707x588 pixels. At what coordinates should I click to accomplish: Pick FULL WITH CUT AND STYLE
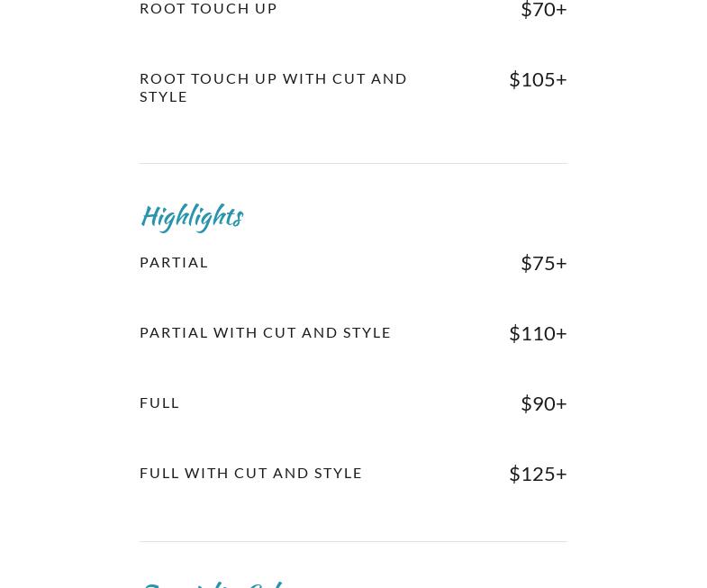pyautogui.click(x=250, y=473)
